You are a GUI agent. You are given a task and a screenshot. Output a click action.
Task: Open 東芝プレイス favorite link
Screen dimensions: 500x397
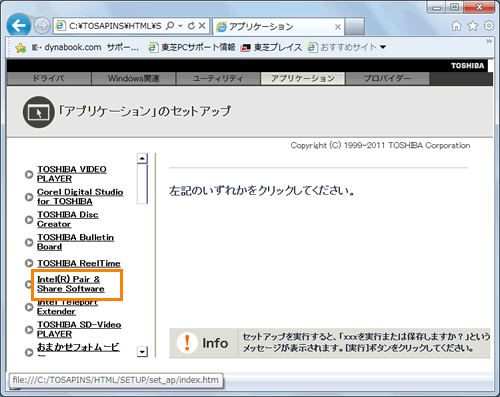coord(272,47)
